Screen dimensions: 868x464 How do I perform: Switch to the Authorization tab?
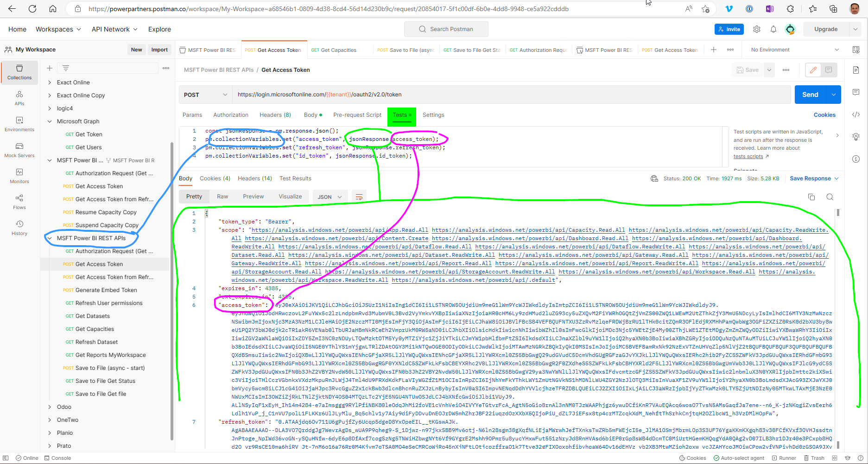tap(231, 115)
